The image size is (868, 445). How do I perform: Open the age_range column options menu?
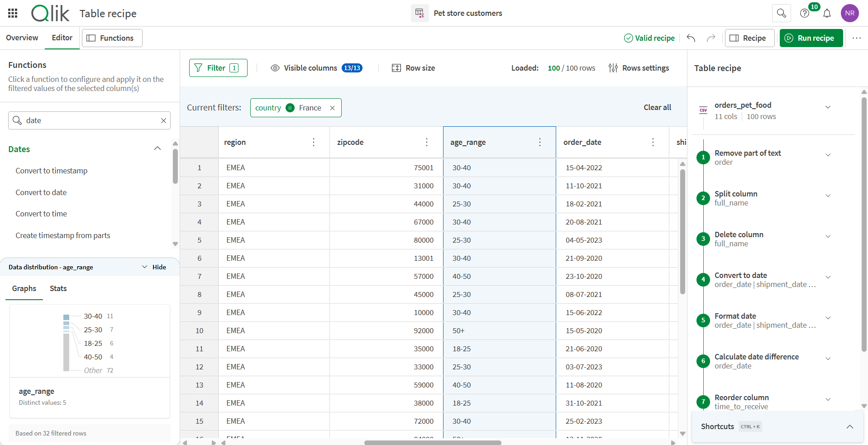539,142
